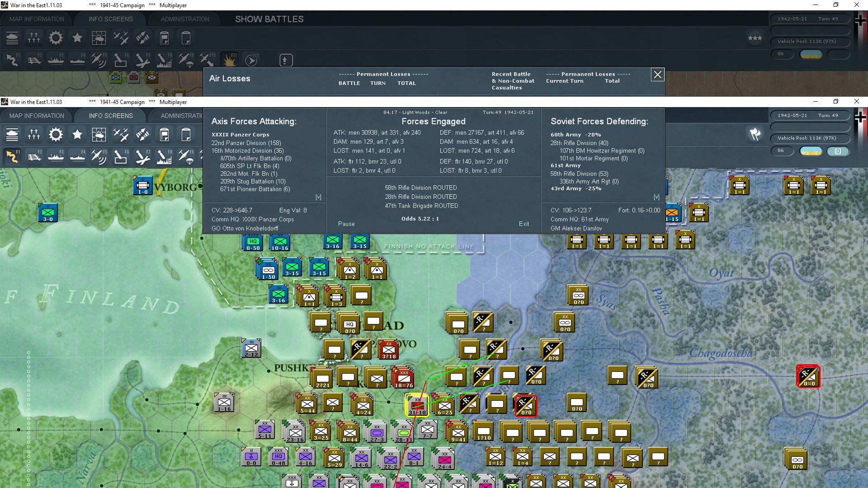This screenshot has width=868, height=488.
Task: Switch to the MAP INFORMATION tab
Action: click(37, 115)
